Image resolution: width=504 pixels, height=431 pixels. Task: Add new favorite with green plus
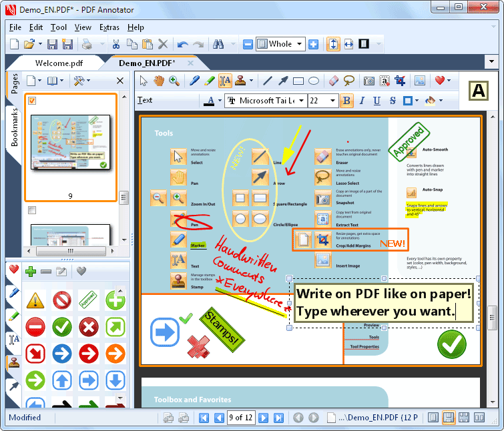click(x=30, y=271)
